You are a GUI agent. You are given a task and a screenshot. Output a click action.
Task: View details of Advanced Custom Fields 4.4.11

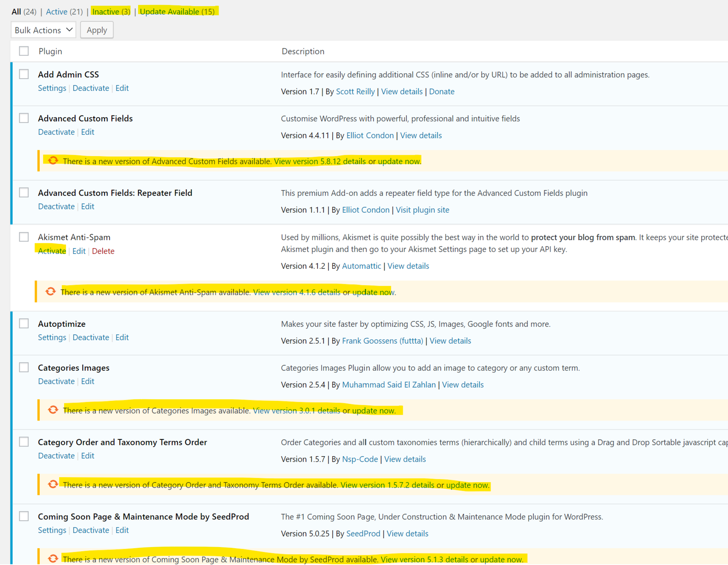pos(421,135)
